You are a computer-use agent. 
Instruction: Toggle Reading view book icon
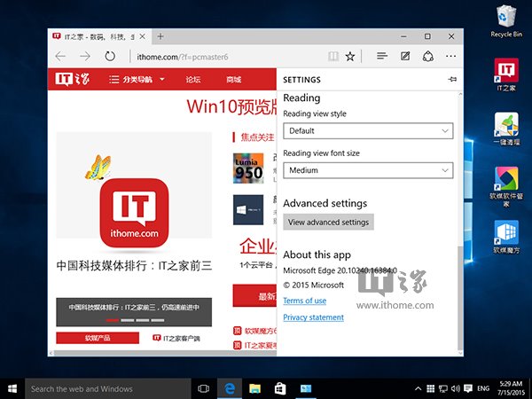333,57
